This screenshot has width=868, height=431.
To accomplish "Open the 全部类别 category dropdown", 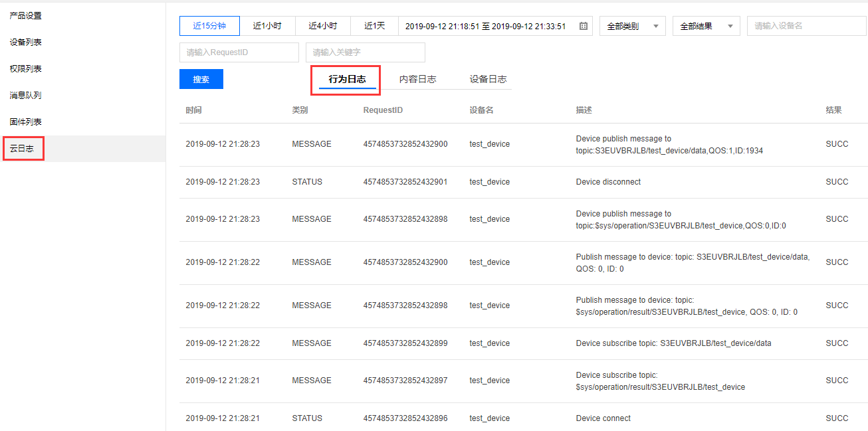I will (632, 26).
